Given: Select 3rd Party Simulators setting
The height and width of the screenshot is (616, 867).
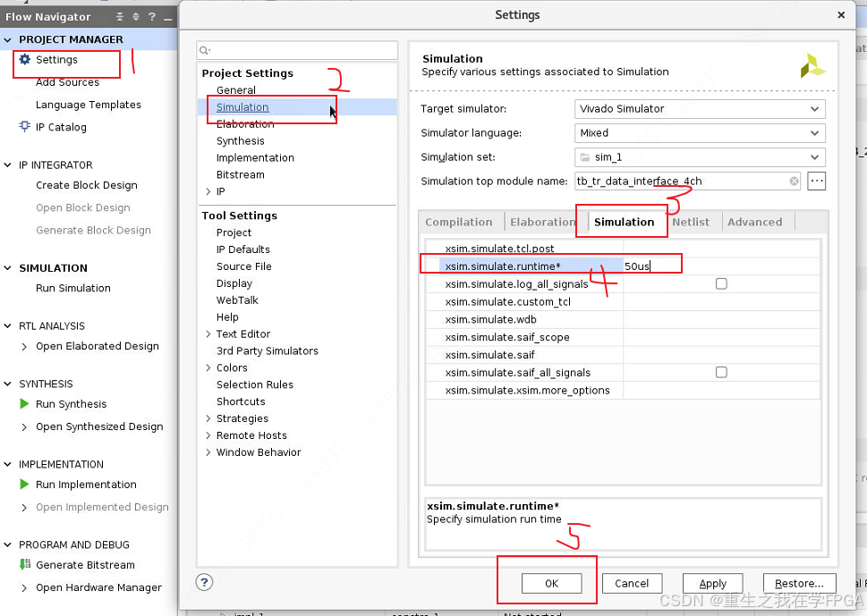Looking at the screenshot, I should coord(267,350).
